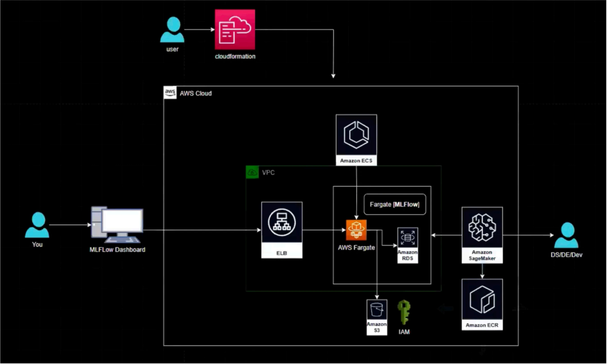
Task: Click the 'cloudformation' text label
Action: [235, 56]
